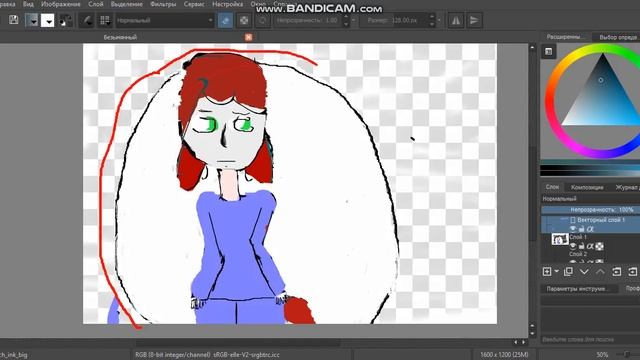Toggle lock on Векторный слой 1

pos(582,229)
